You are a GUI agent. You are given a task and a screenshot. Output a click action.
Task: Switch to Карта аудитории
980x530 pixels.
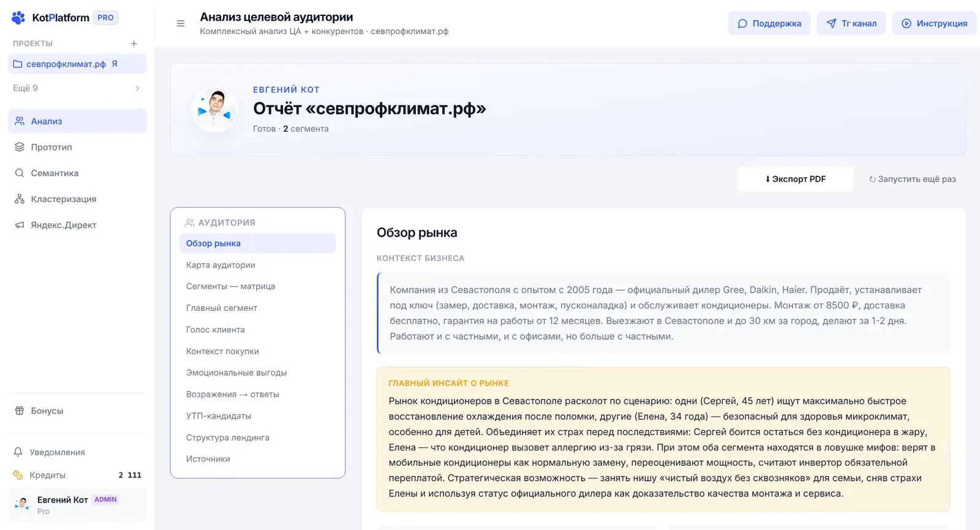257,265
